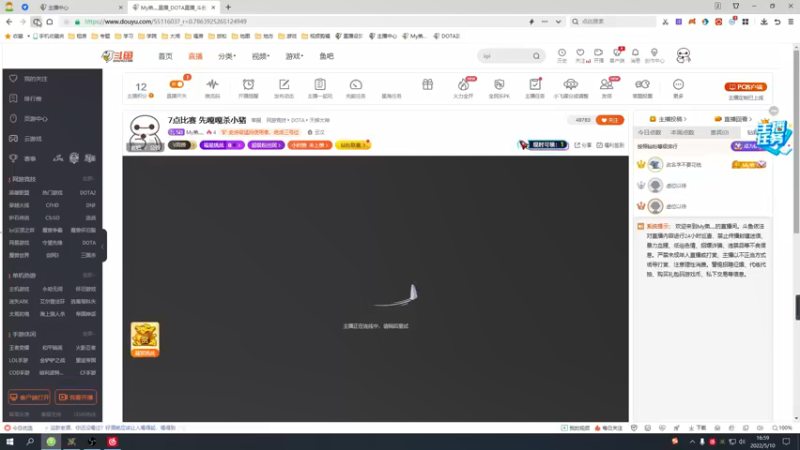This screenshot has height=450, width=800.
Task: Open the UFO 小飞碟 icon
Action: pos(570,84)
